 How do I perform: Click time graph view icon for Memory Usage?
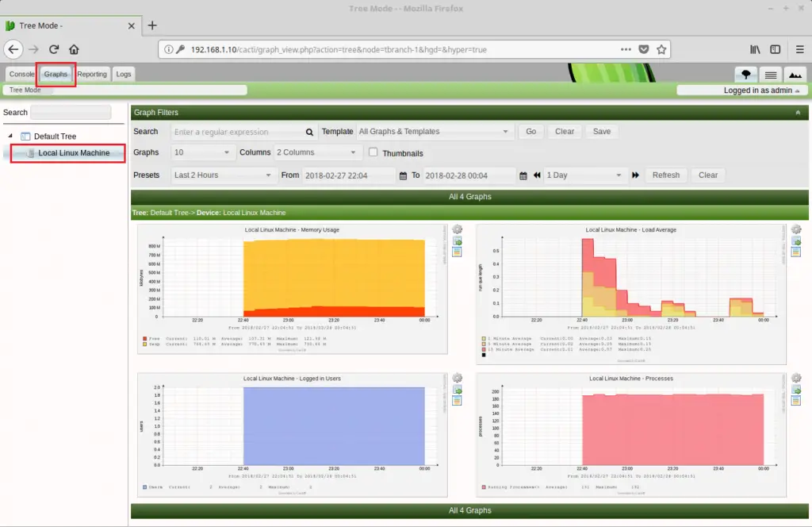pos(458,252)
